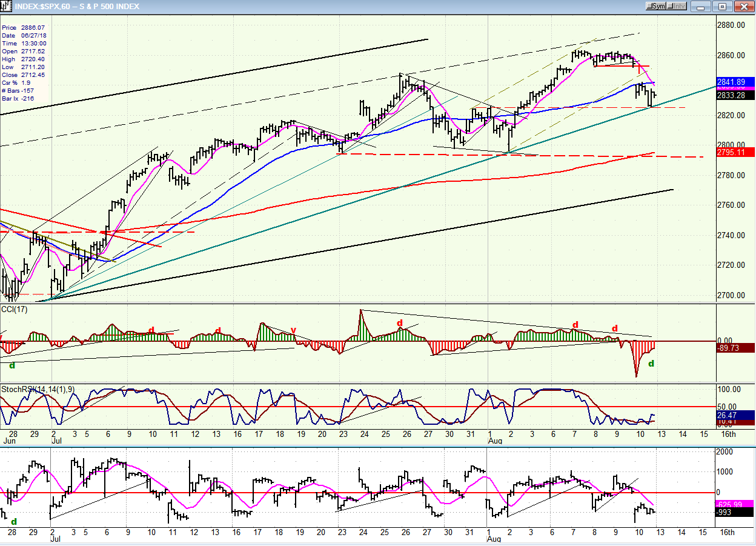Toggle the Sym link checkbox
This screenshot has width=756, height=546.
tap(651, 6)
